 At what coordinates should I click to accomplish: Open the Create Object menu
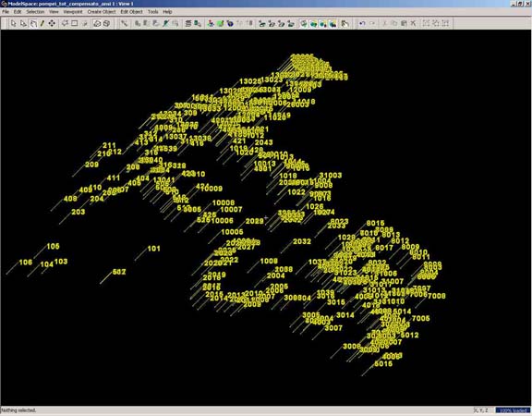(102, 11)
